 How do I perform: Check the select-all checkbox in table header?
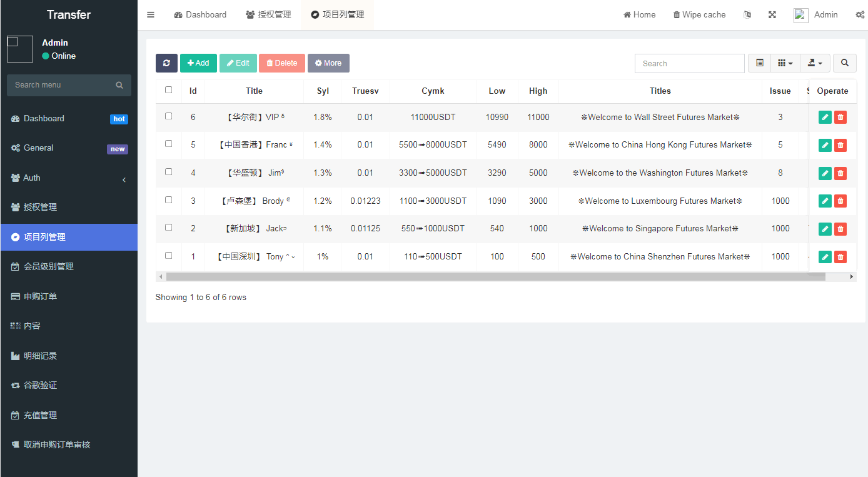pos(169,90)
